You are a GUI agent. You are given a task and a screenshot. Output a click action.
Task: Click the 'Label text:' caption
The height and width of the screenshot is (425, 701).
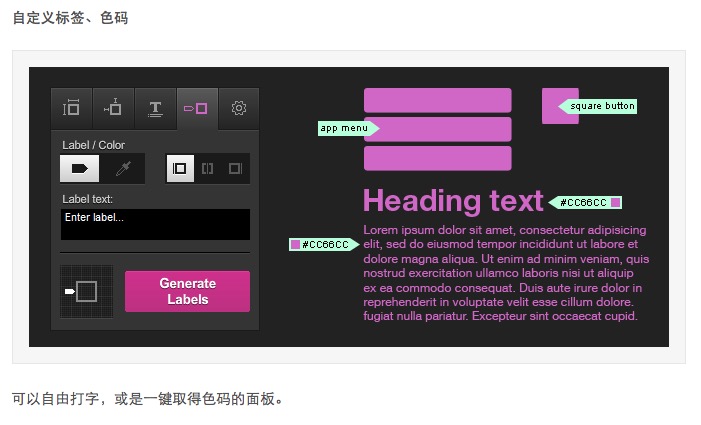(88, 199)
